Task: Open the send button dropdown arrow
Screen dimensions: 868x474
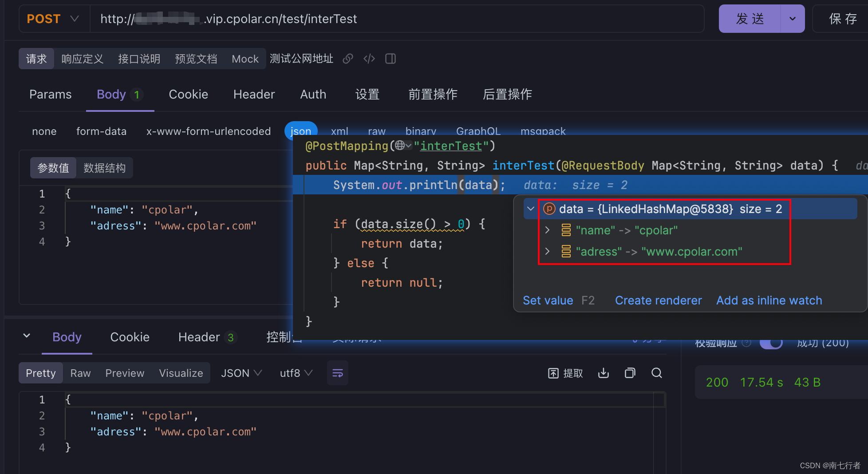Action: [793, 19]
